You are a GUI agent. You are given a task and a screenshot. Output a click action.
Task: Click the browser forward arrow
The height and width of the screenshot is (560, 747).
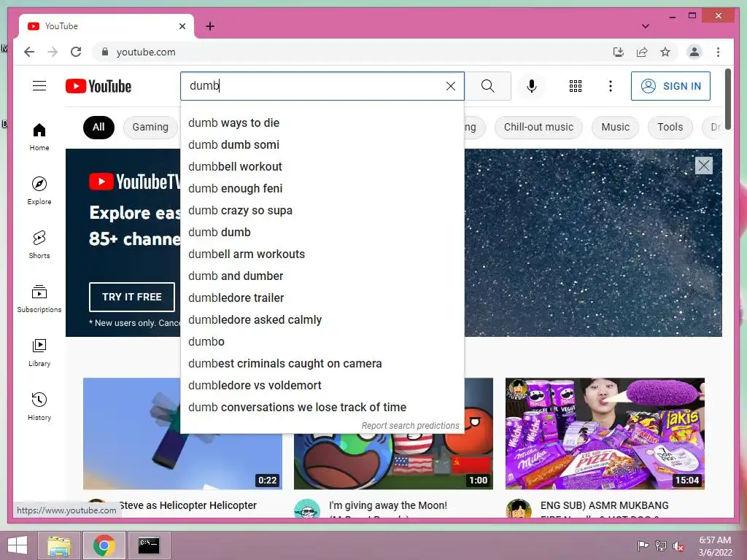tap(53, 52)
